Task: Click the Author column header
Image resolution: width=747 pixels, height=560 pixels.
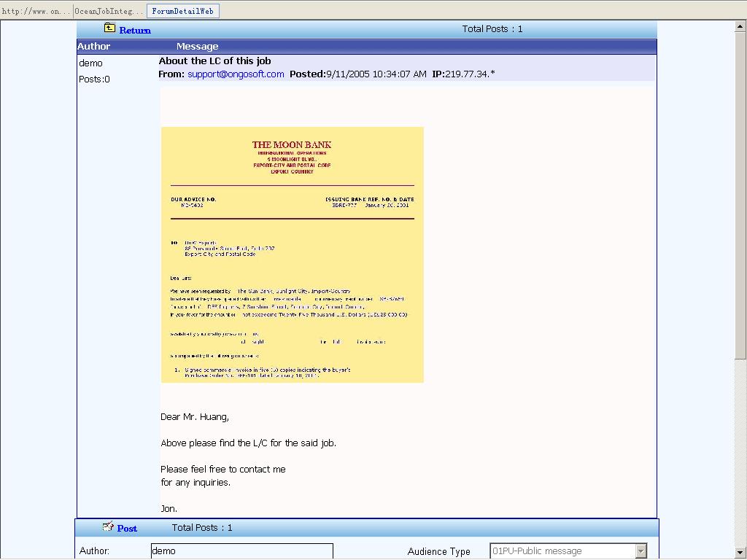Action: tap(94, 47)
